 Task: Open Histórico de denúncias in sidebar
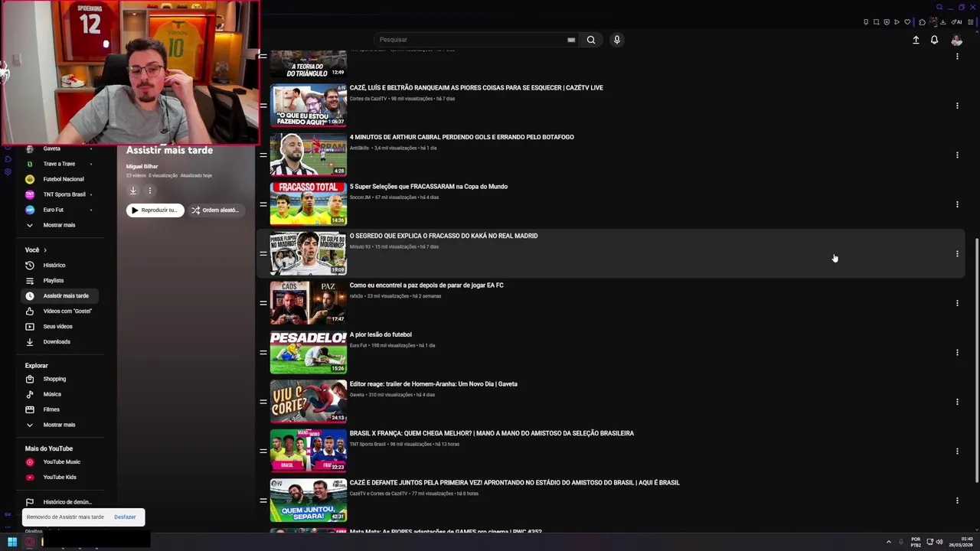pos(59,502)
